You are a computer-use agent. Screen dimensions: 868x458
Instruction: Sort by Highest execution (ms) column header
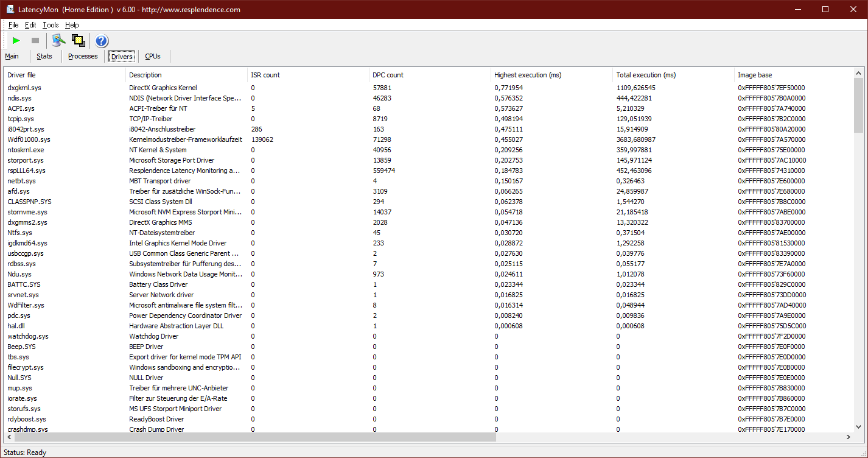pyautogui.click(x=528, y=75)
